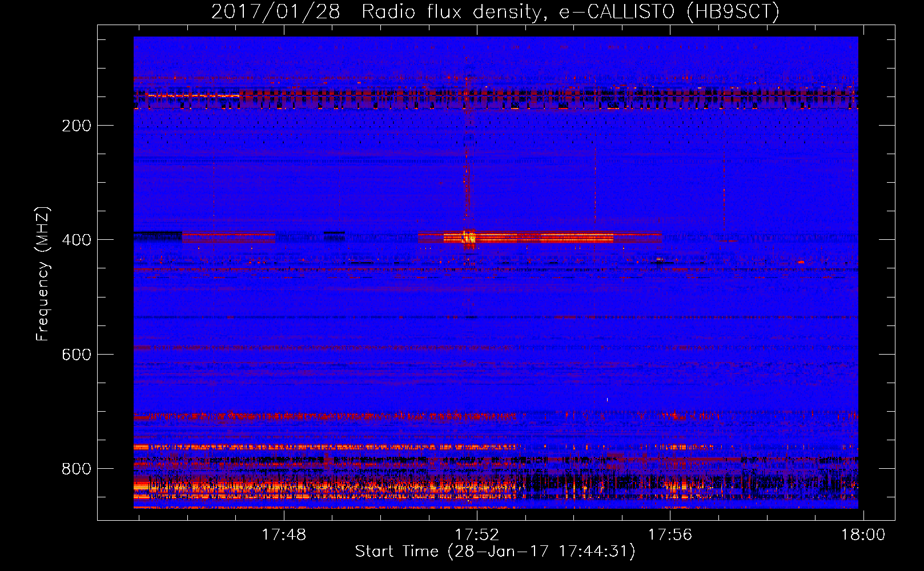Click the red emission band near 400 MHz at 17:47
Viewport: 924px width, 571px height.
click(228, 237)
